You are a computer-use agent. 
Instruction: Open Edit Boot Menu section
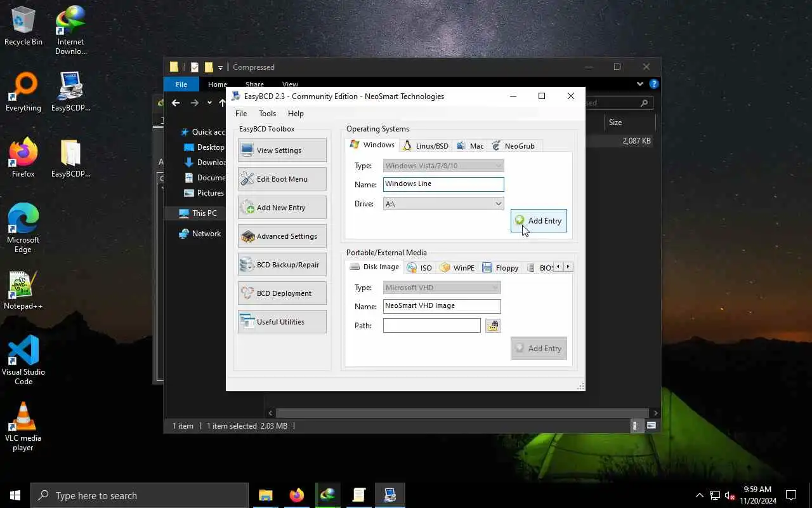282,179
